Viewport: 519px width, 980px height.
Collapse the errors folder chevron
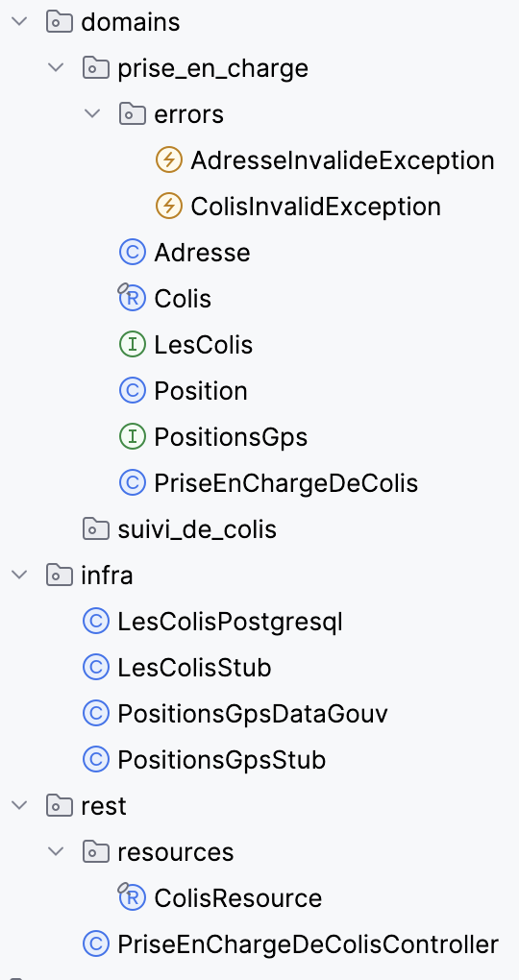[92, 113]
